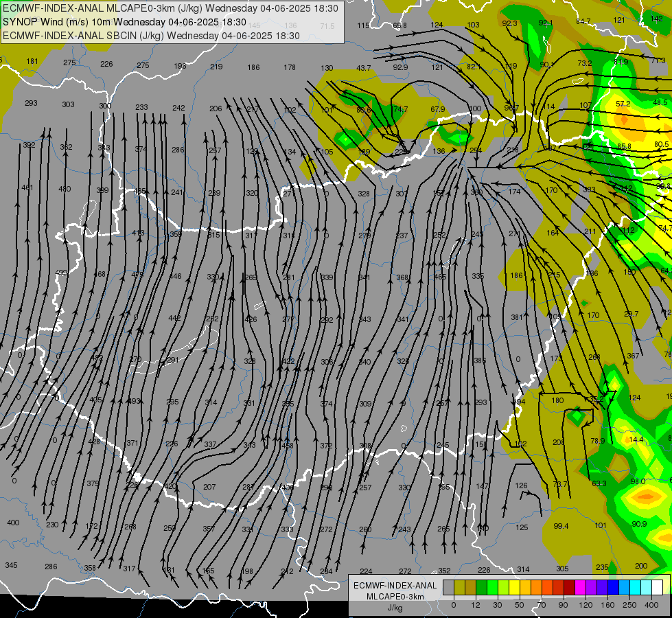The image size is (672, 618).
Task: Click the map value 78.9
Action: [597, 441]
